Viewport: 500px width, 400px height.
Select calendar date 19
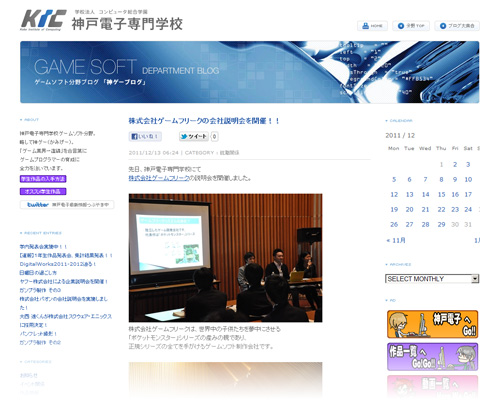(394, 209)
